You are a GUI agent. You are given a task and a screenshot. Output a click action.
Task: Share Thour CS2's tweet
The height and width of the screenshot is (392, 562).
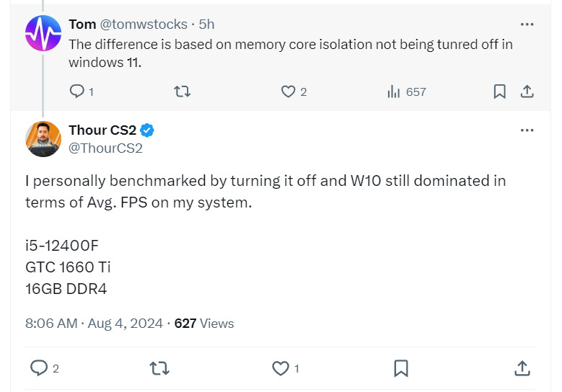[522, 368]
